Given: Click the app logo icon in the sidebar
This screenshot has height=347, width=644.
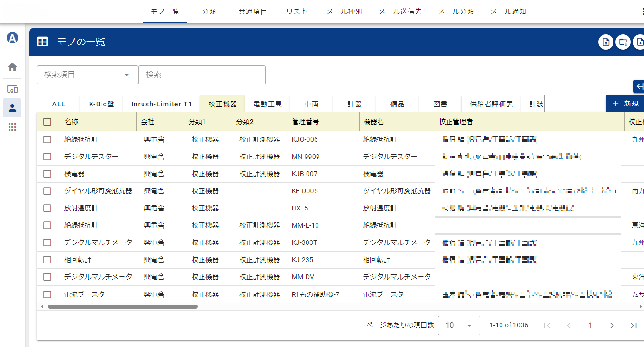Looking at the screenshot, I should pyautogui.click(x=12, y=38).
